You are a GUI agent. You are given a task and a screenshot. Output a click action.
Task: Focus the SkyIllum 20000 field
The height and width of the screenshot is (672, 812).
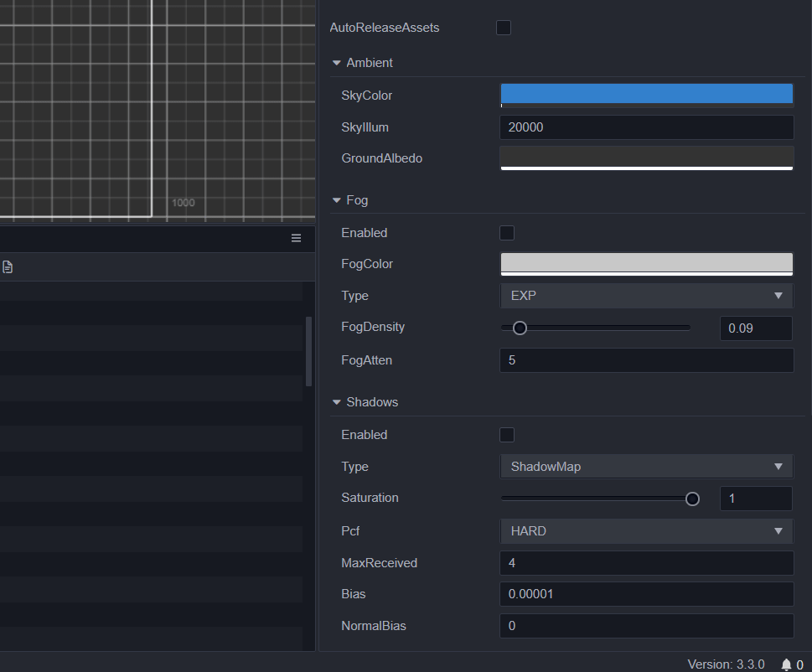[646, 127]
